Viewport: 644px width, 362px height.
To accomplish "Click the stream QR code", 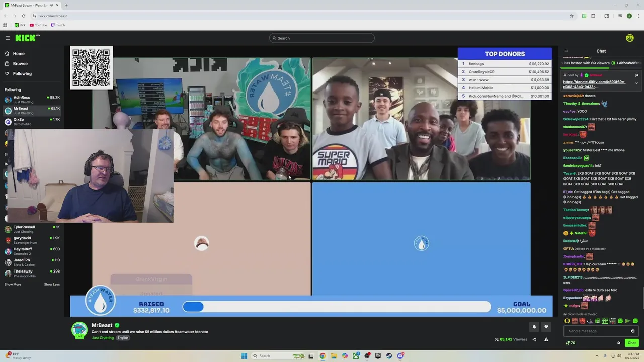I will click(x=92, y=68).
